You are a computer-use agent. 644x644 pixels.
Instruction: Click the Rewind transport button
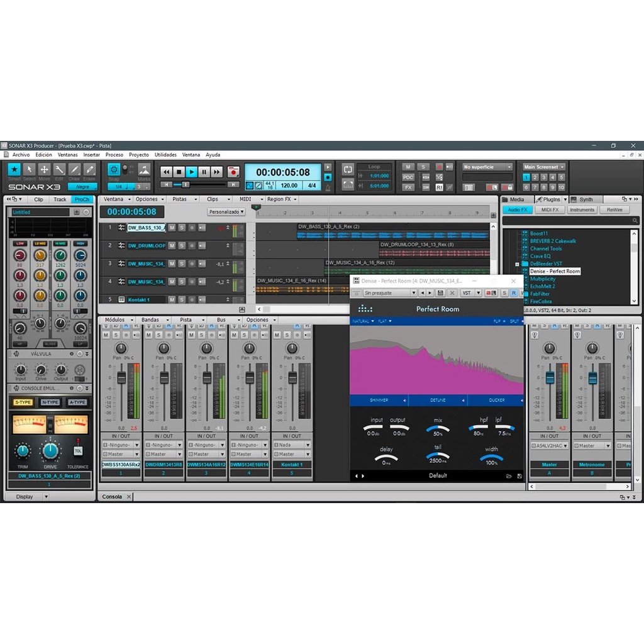(x=166, y=172)
